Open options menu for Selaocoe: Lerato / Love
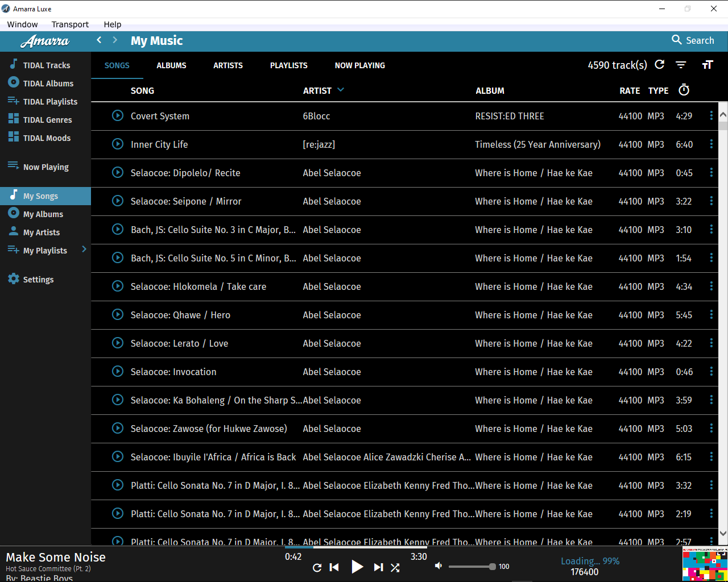This screenshot has width=728, height=582. [712, 343]
